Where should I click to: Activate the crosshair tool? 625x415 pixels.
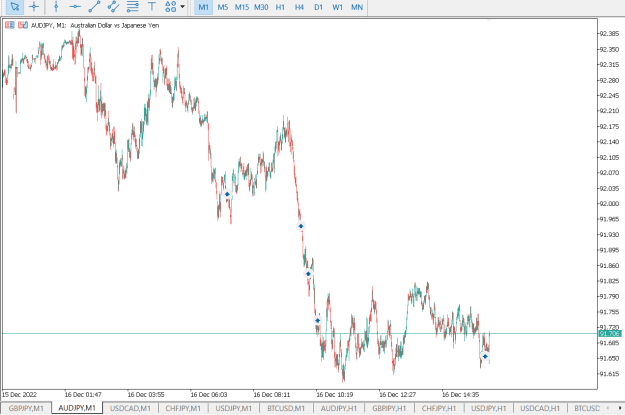[34, 7]
